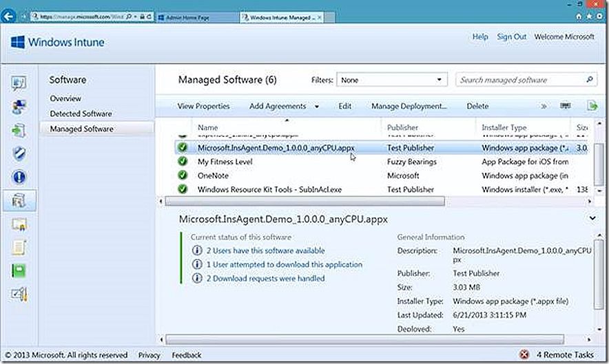The height and width of the screenshot is (364, 609).
Task: Open the Groups sidebar icon
Action: point(19,107)
